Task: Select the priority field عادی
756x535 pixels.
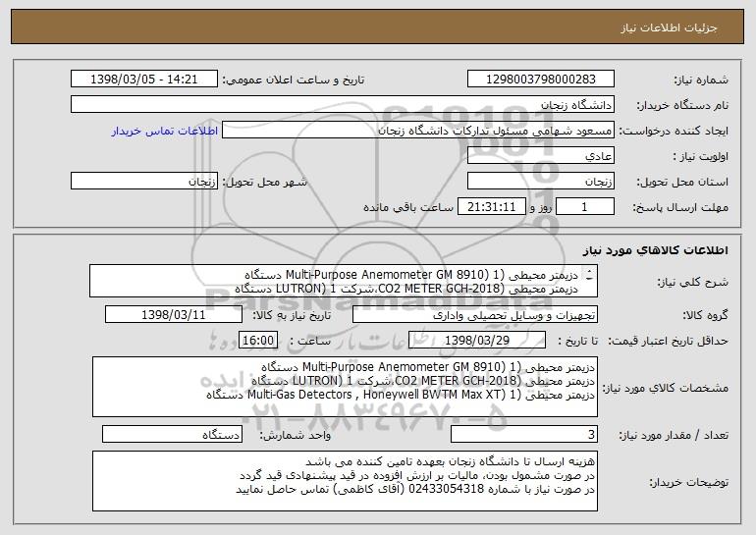Action: pos(540,156)
